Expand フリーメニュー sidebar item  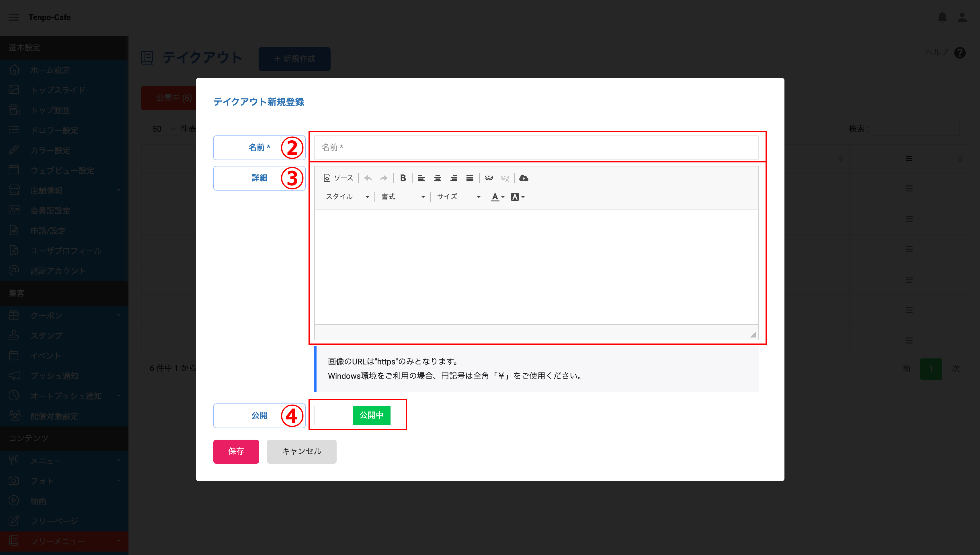click(64, 541)
